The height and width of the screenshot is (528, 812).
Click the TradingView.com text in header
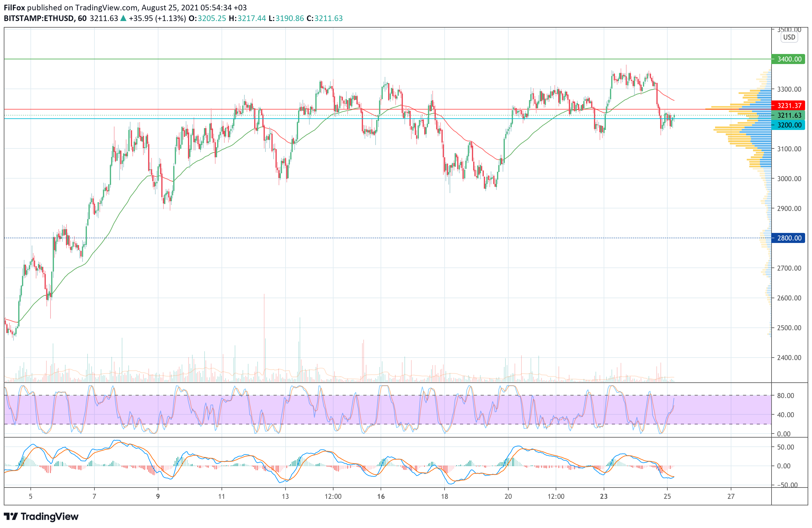[106, 8]
